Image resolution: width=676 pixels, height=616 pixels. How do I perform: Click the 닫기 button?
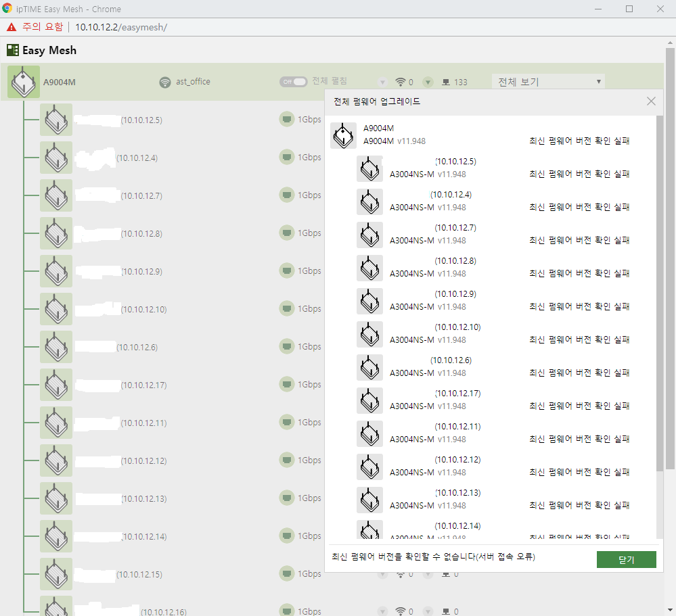click(x=626, y=560)
